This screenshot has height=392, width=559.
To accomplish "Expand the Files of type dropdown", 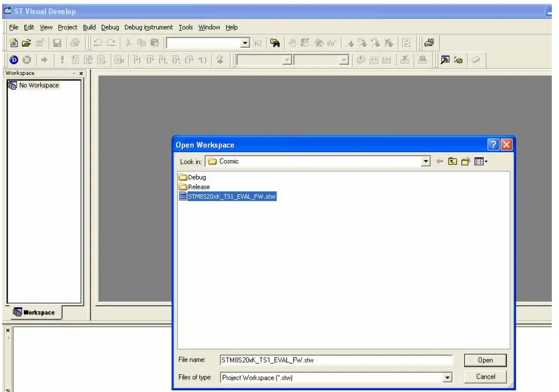I will coord(447,378).
